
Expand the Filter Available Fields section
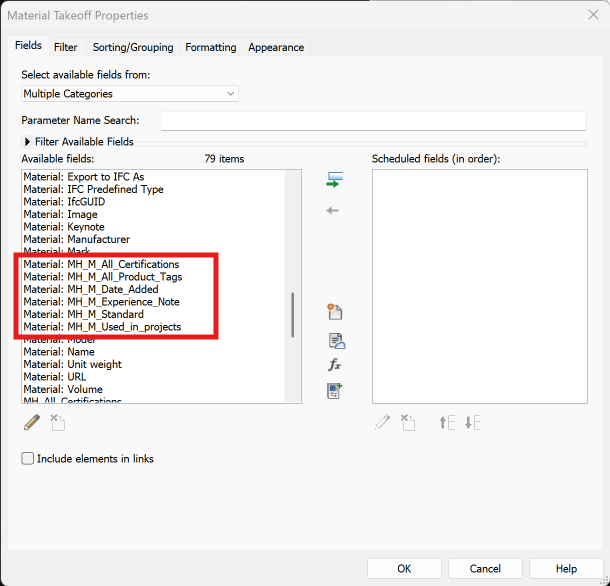pos(27,142)
